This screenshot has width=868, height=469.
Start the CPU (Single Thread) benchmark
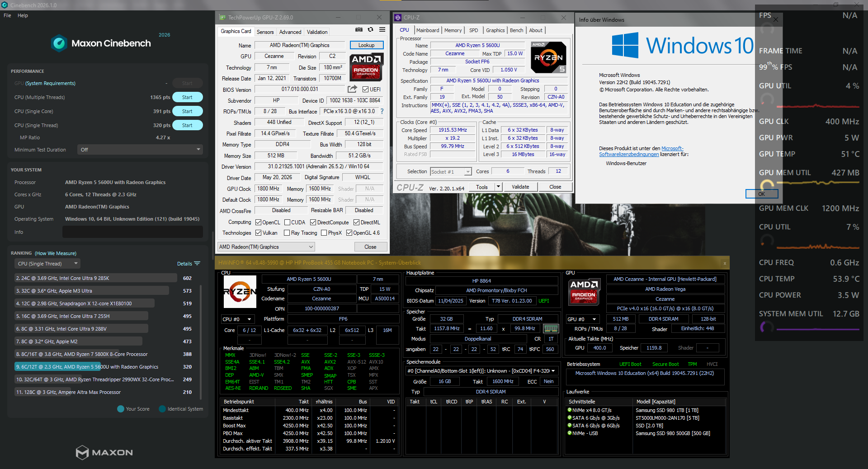tap(187, 125)
